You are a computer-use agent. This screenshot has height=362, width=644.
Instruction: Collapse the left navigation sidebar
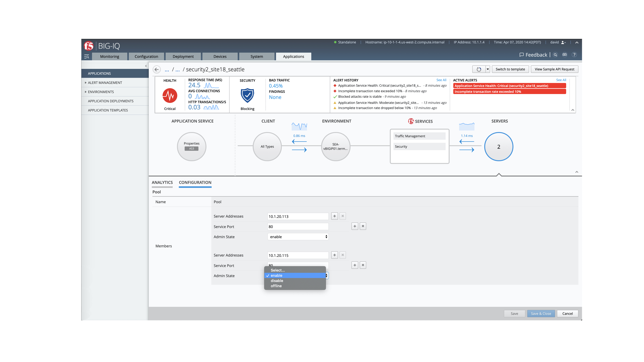coord(146,66)
